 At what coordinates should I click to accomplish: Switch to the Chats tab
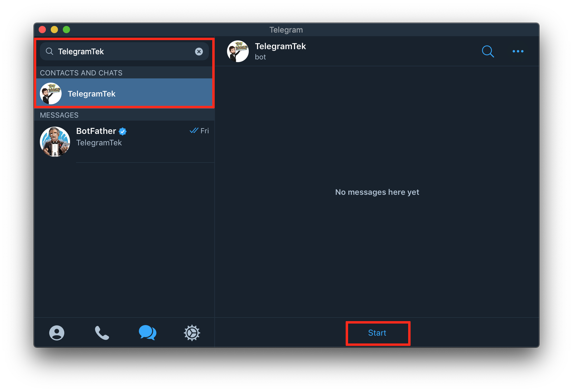tap(147, 333)
